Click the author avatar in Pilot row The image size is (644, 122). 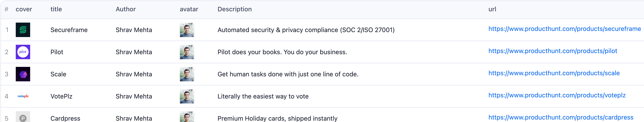click(x=187, y=52)
